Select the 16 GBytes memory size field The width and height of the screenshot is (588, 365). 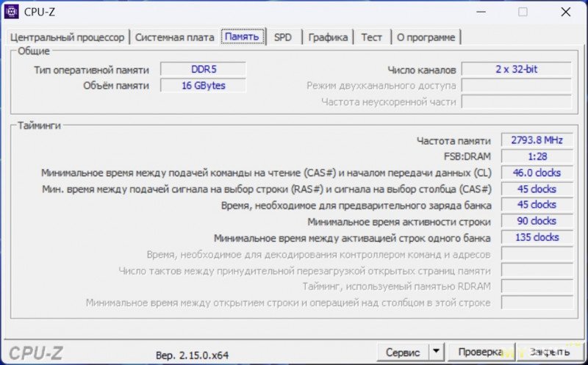(x=203, y=85)
